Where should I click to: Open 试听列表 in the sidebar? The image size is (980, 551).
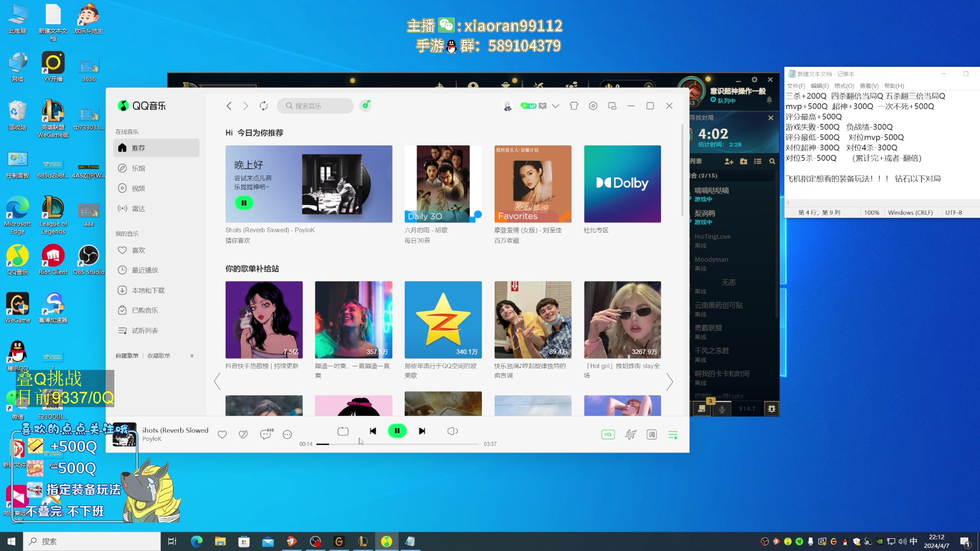pos(156,331)
